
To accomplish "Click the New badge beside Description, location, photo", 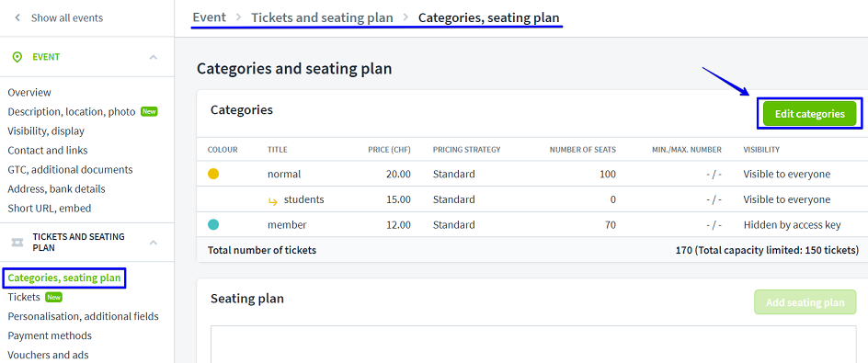I will pyautogui.click(x=149, y=112).
